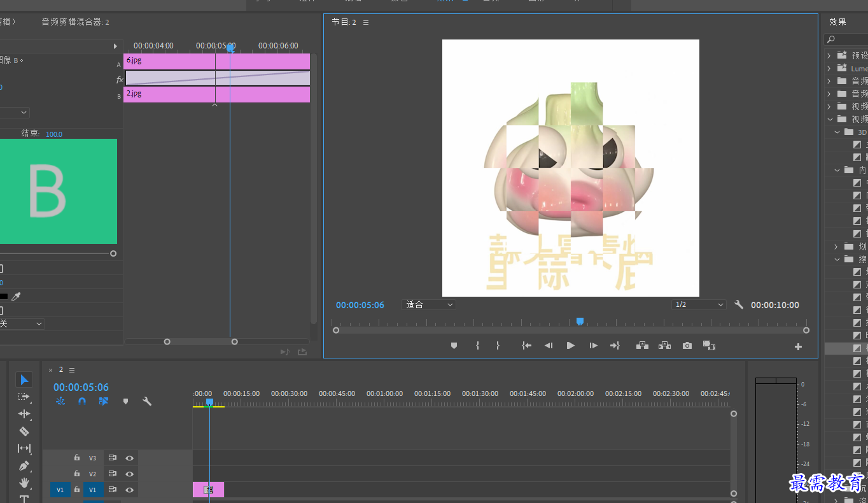Screen dimensions: 868x503
Task: Toggle V1 source patching button
Action: pyautogui.click(x=60, y=490)
